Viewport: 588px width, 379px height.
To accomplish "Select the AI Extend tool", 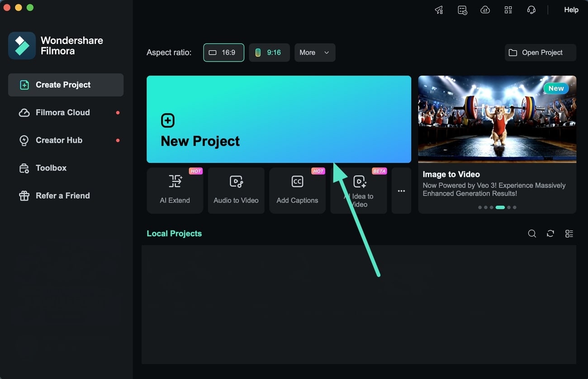I will tap(175, 190).
